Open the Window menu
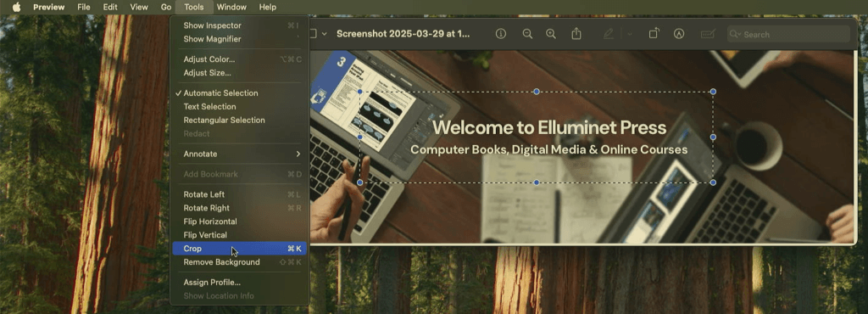Screen dimensions: 868x314 click(231, 7)
